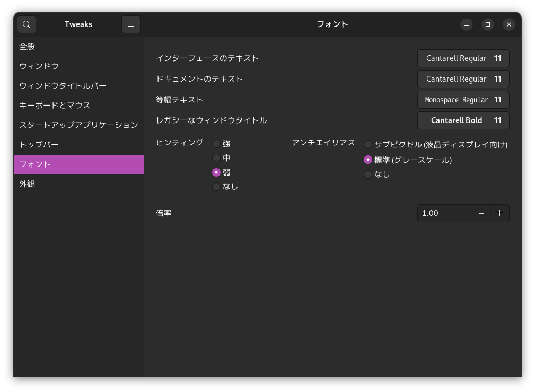Set antialiasing to なし
Image resolution: width=535 pixels, height=392 pixels.
[x=368, y=175]
